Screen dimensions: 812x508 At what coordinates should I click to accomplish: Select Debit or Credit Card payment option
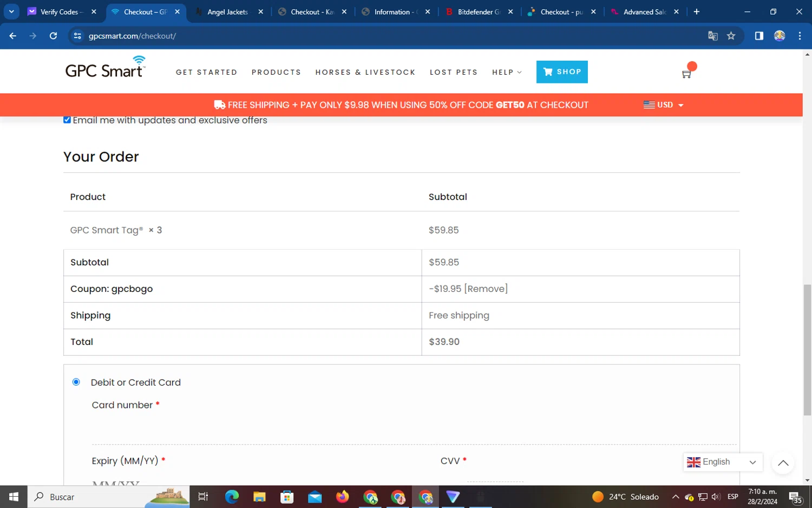[x=76, y=382]
